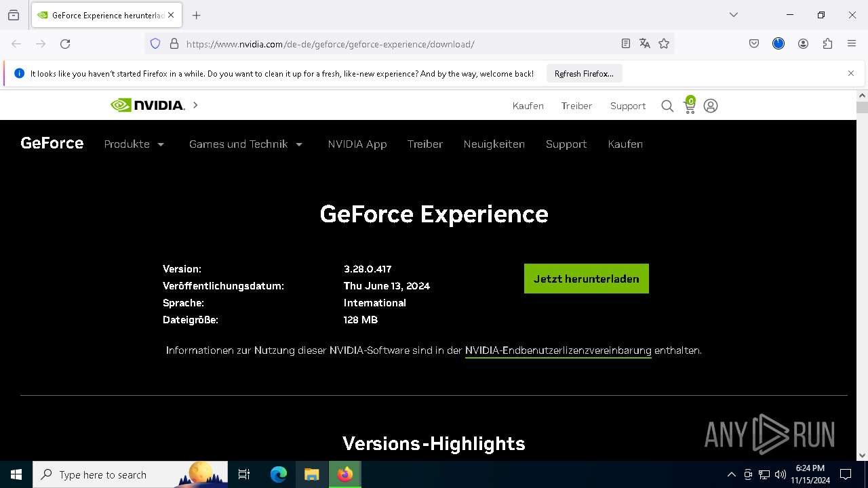Open Support in the GeForce navigation
This screenshot has width=868, height=488.
[566, 144]
